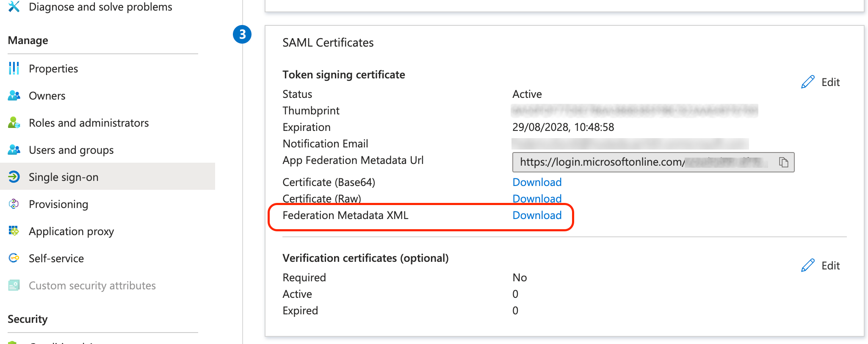The image size is (868, 344).
Task: Download the Certificate (Base64)
Action: [x=537, y=182]
